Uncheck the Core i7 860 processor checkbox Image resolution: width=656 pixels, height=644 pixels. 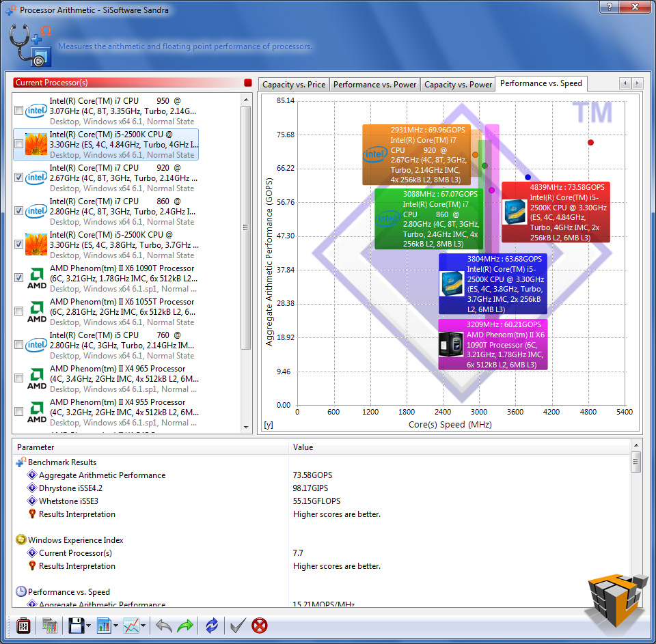(x=18, y=211)
